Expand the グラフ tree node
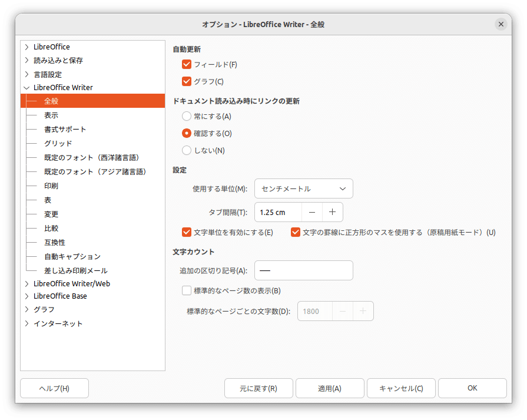This screenshot has height=420, width=527. (27, 309)
